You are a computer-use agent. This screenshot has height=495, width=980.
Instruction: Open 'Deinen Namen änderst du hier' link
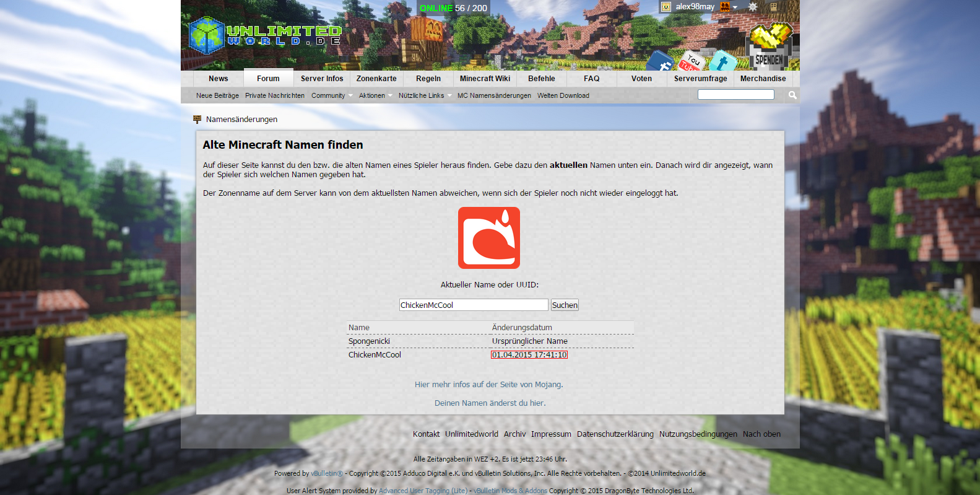click(x=490, y=403)
